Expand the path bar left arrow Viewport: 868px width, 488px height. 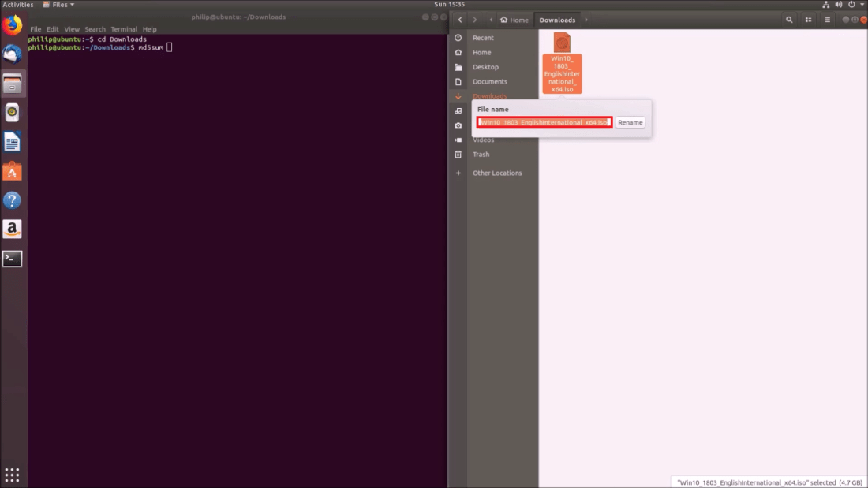pyautogui.click(x=491, y=20)
